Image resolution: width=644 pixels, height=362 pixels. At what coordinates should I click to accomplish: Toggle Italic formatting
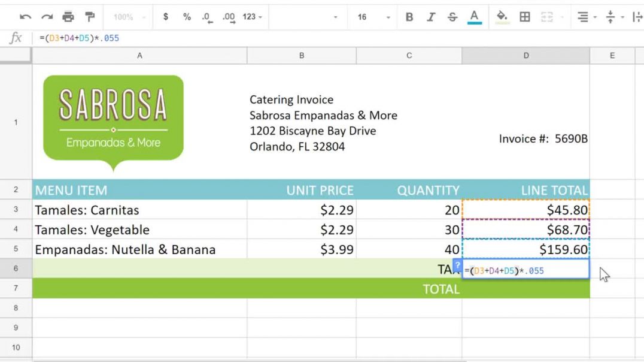pos(431,17)
